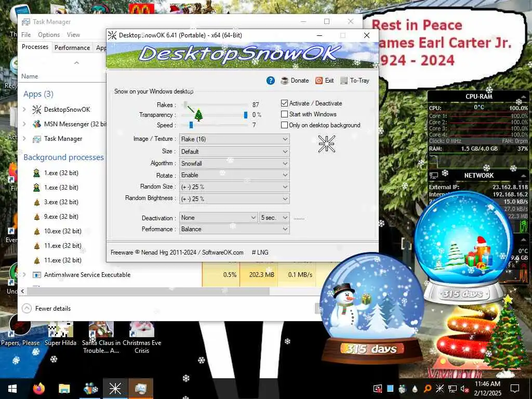
Task: Open the Random Brightness dropdown
Action: tap(234, 199)
